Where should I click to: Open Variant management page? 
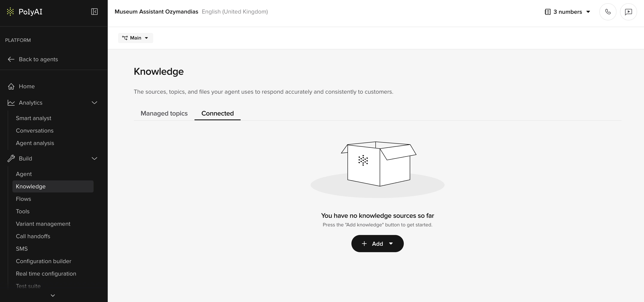[43, 224]
